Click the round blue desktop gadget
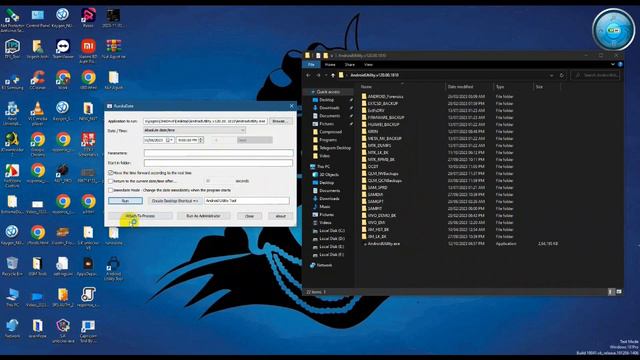Image resolution: width=640 pixels, height=360 pixels. pyautogui.click(x=613, y=30)
